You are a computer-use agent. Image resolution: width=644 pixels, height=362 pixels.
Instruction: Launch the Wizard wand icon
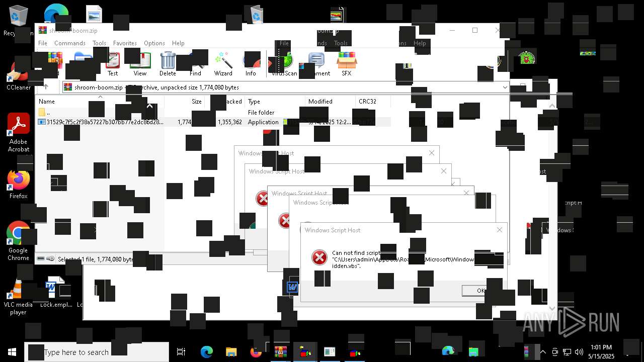click(223, 63)
